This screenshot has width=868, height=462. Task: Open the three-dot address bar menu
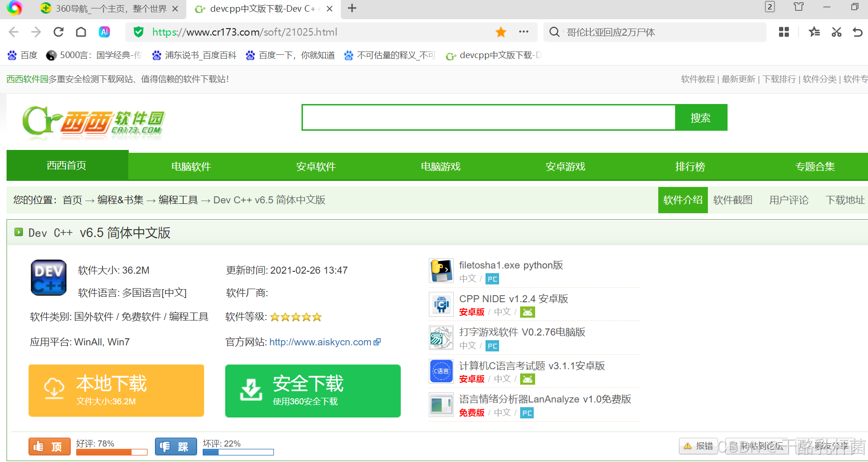click(x=524, y=32)
